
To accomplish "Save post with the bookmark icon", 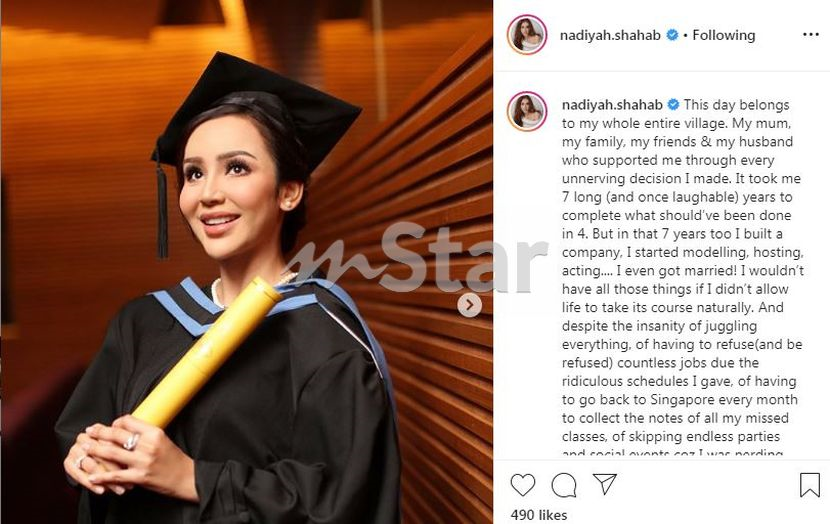I will click(x=809, y=484).
